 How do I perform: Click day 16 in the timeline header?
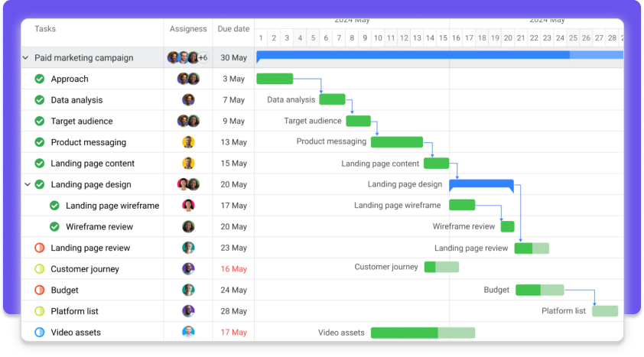point(456,38)
